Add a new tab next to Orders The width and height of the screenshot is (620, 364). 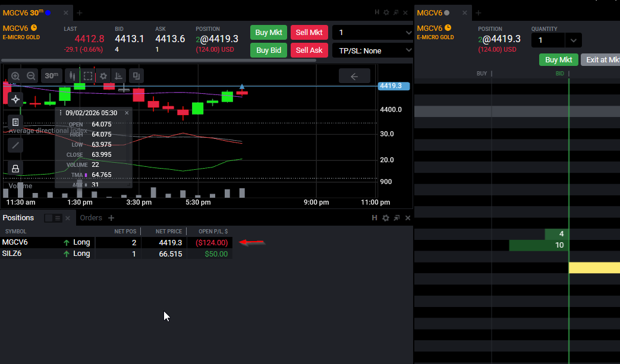[x=111, y=218]
